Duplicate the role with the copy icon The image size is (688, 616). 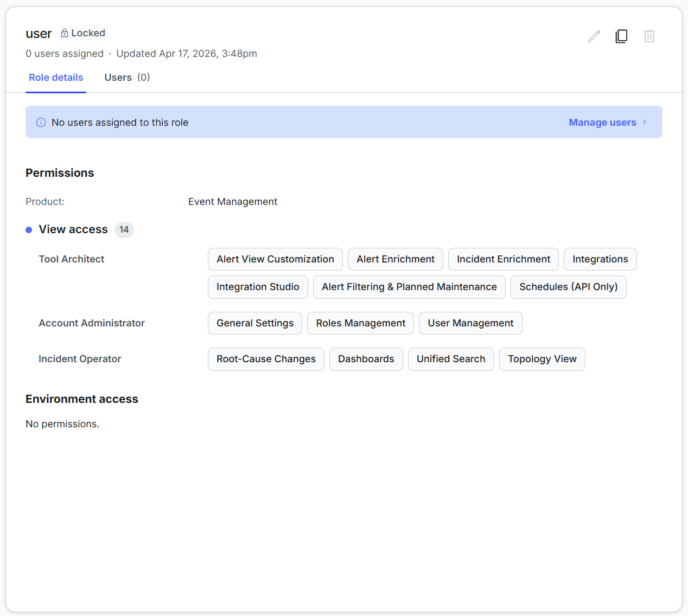[x=622, y=36]
